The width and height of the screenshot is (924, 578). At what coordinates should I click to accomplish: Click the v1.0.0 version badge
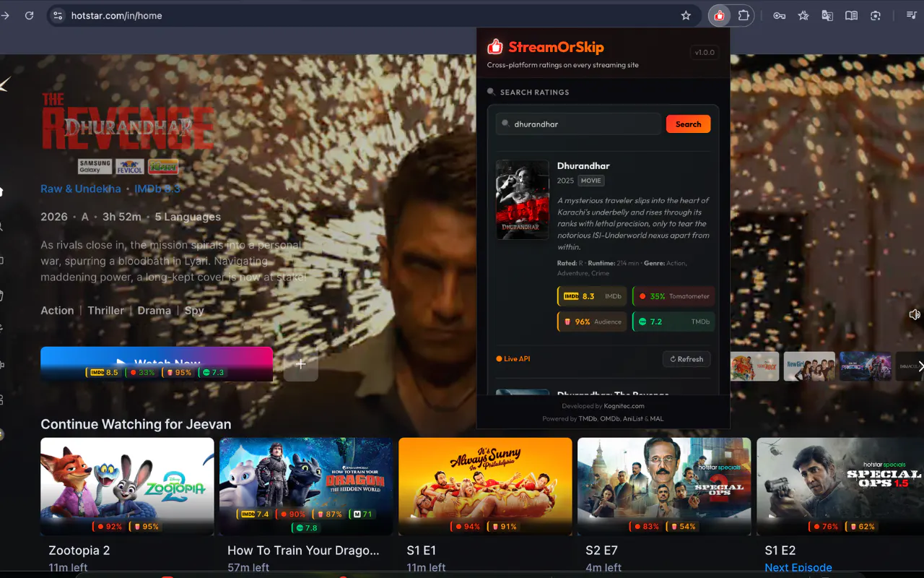pos(704,52)
